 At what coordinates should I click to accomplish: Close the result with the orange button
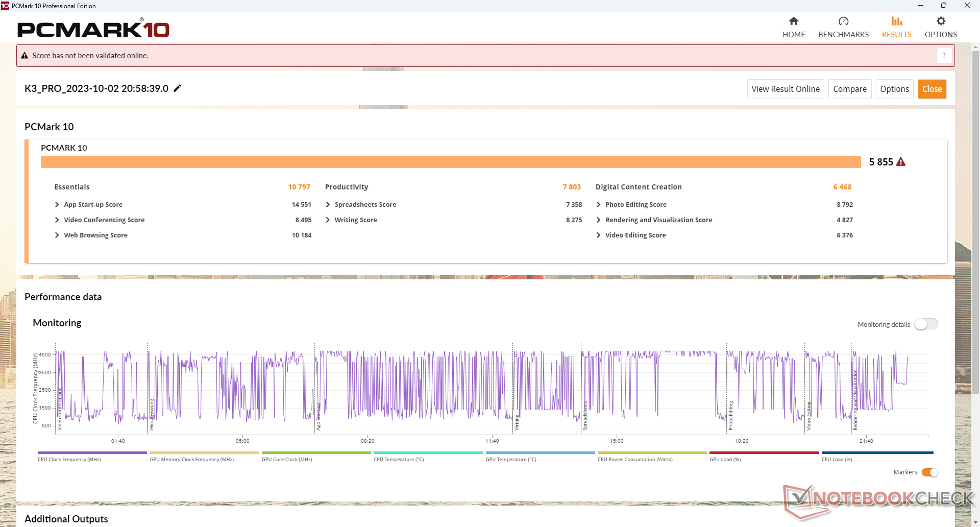click(932, 89)
